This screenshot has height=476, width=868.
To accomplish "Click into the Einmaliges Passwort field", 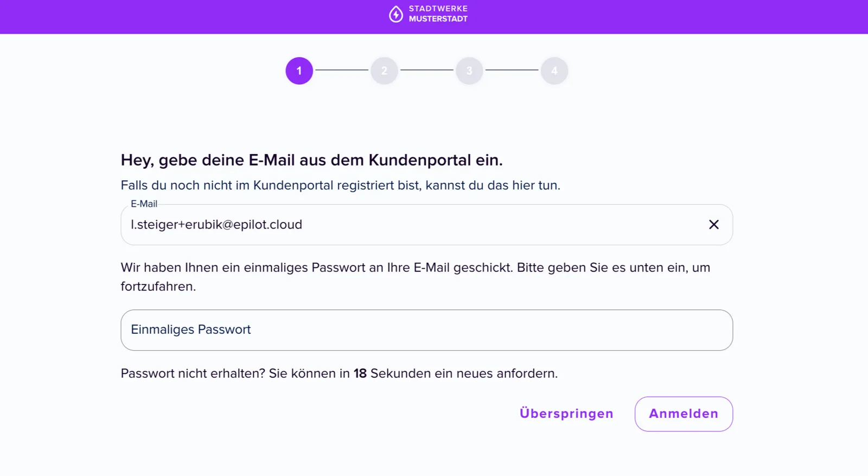I will click(426, 330).
